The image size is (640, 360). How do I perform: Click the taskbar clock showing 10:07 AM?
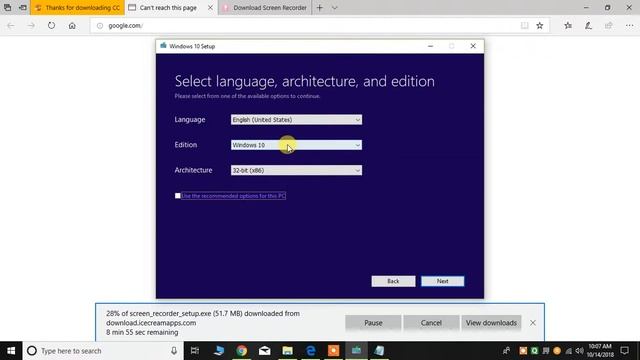coord(600,351)
